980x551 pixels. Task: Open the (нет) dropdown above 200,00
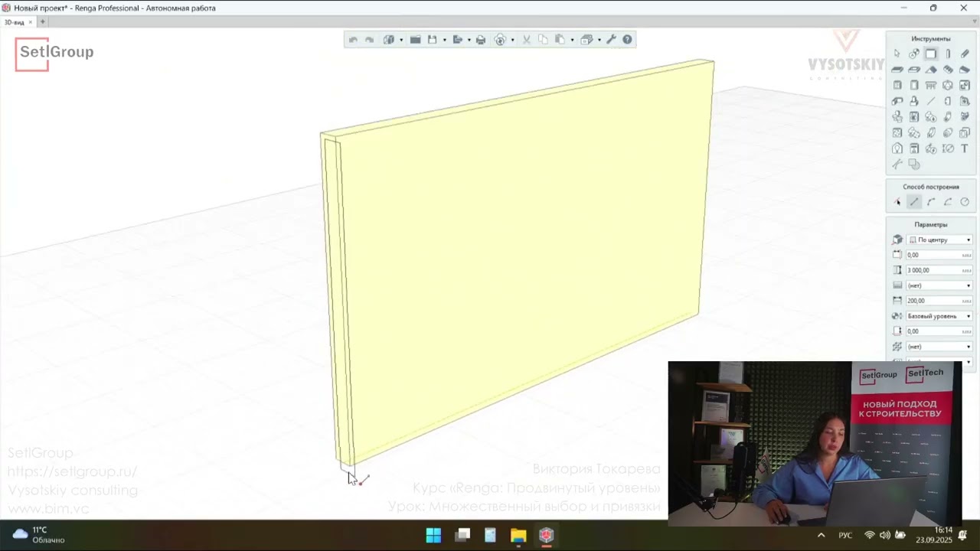coord(939,285)
